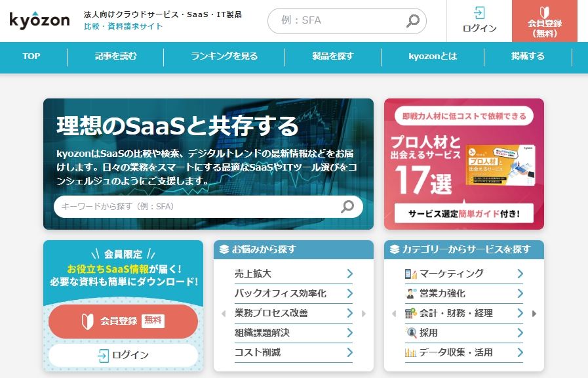Image resolution: width=588 pixels, height=378 pixels.
Task: Click the hero banner search magnifier icon
Action: coord(347,206)
